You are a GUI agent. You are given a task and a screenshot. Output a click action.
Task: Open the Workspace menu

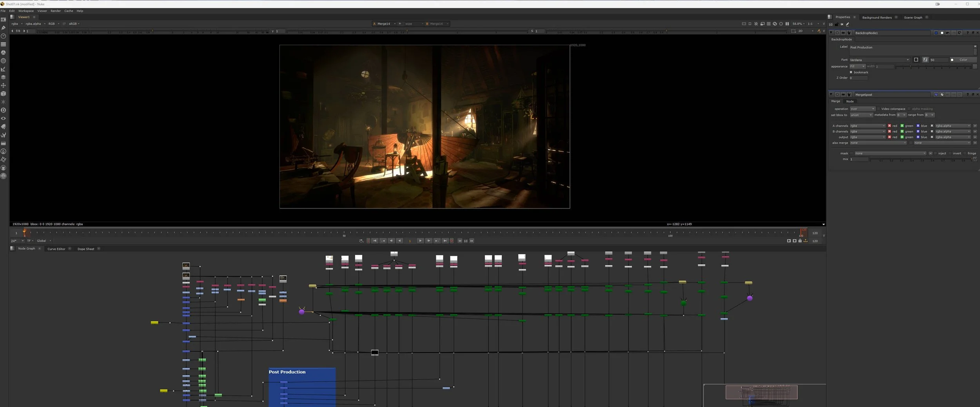26,11
